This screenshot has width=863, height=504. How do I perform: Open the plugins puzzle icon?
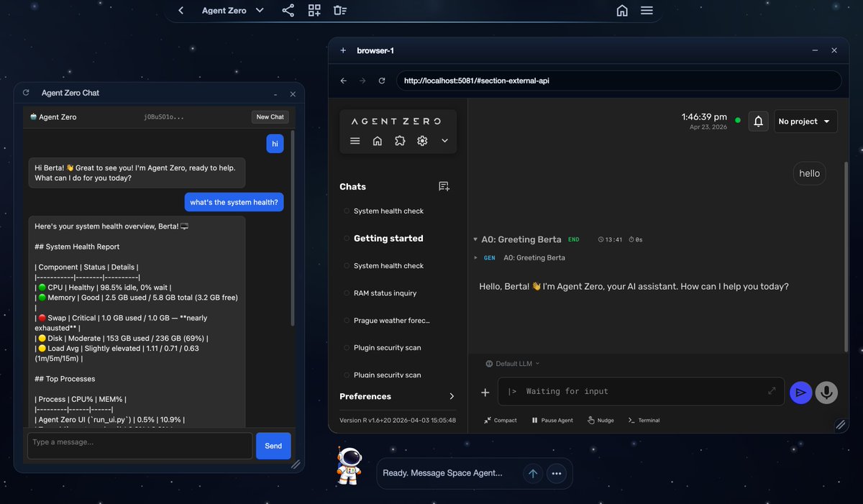click(400, 141)
